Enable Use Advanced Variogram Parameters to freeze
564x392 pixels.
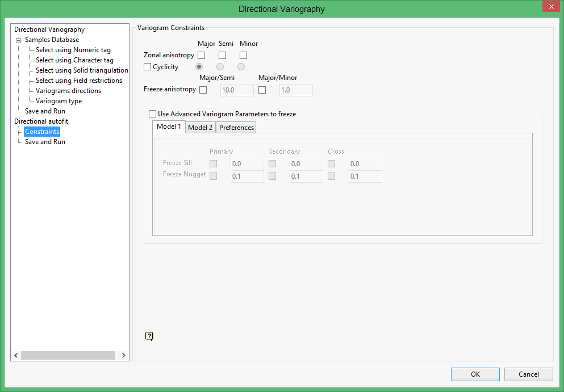(x=152, y=114)
